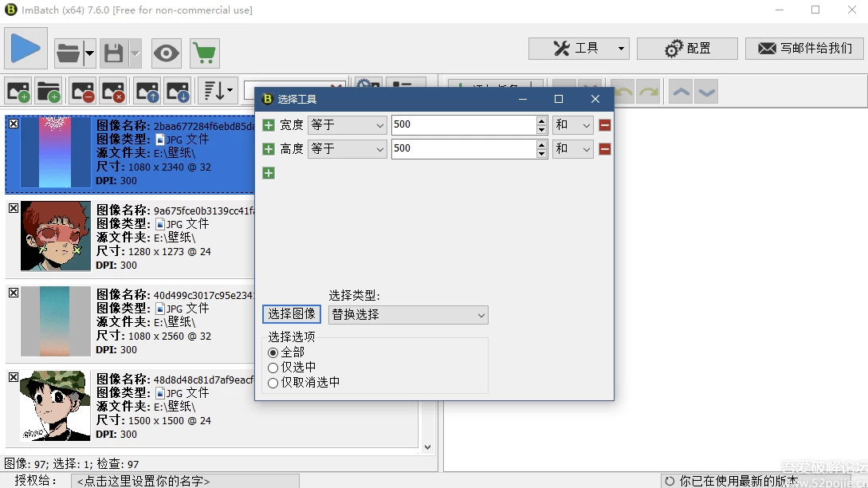Open the 工具 menu button
This screenshot has height=488, width=868.
(x=579, y=49)
